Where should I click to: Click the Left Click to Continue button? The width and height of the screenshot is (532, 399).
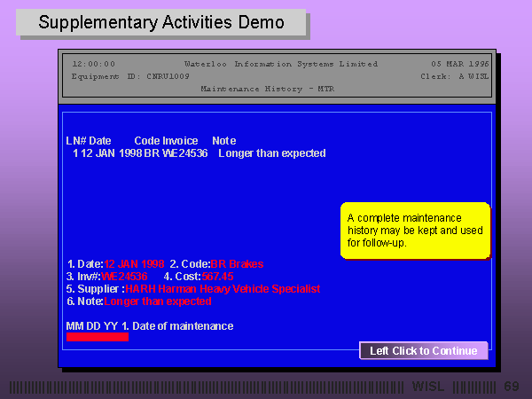coord(424,350)
